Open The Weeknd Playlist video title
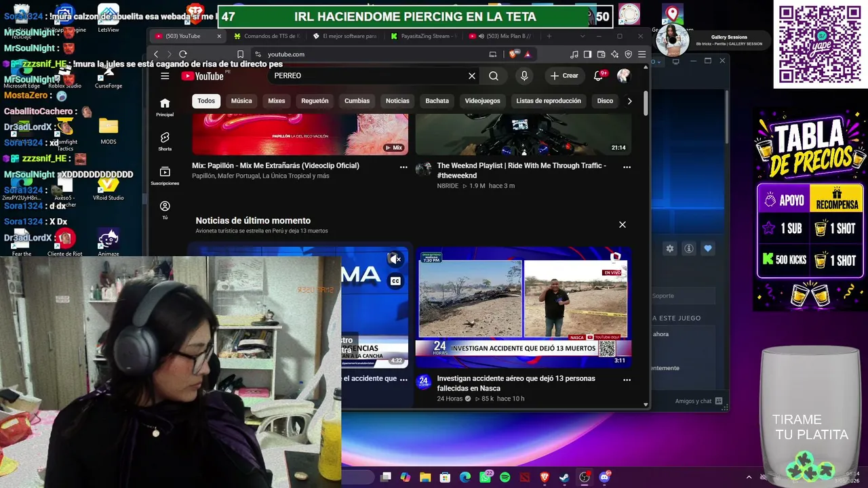Screen dimensions: 868x488 pos(521,170)
